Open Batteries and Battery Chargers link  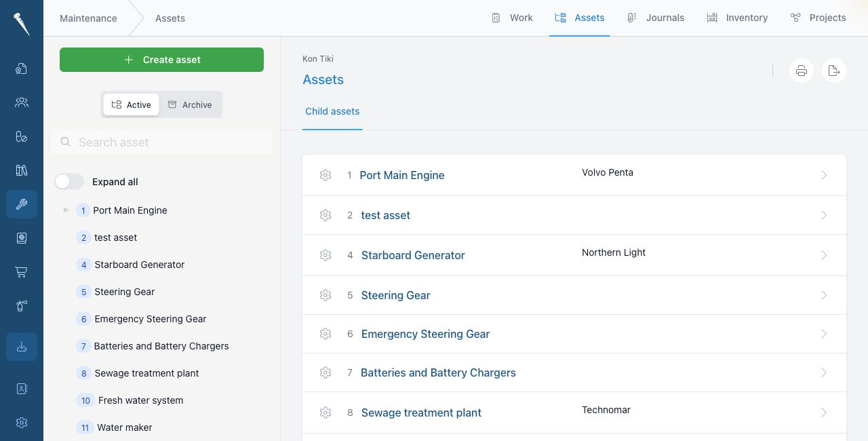click(438, 372)
